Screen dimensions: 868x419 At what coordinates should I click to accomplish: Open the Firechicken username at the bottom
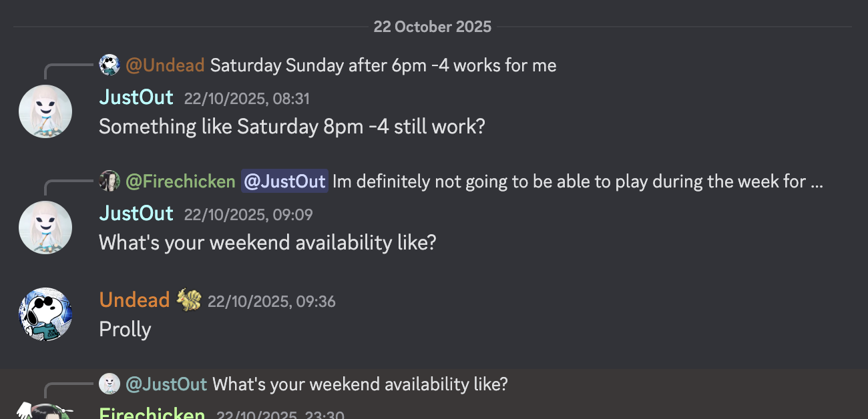click(152, 414)
